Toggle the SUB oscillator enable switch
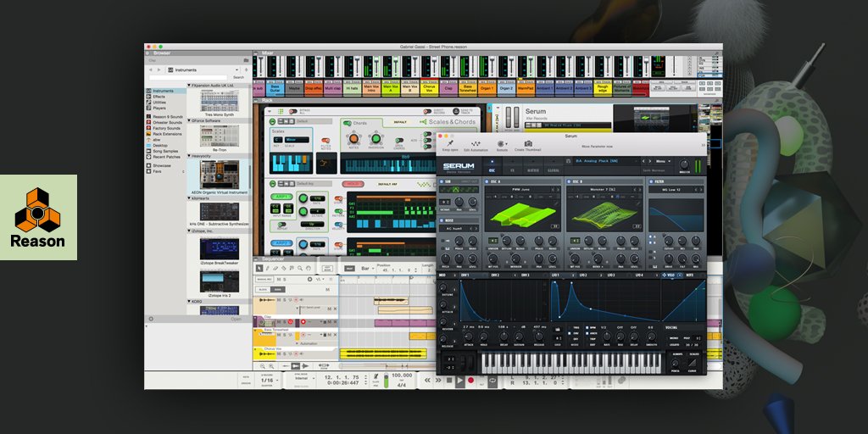 (x=442, y=181)
